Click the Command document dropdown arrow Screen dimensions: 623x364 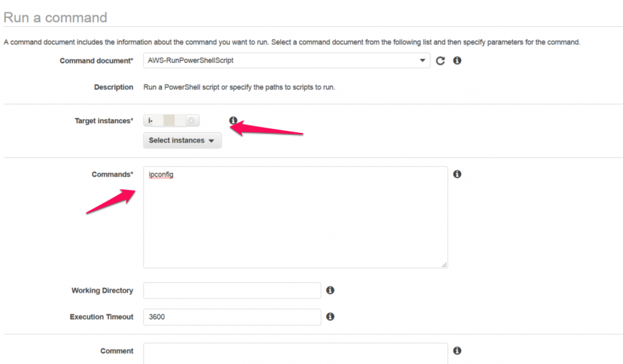pos(422,60)
